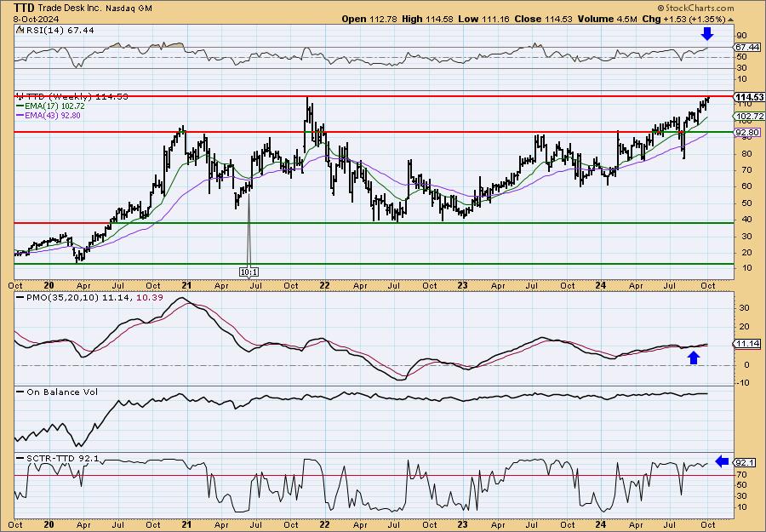Click the 10:1 stock split marker

pos(249,272)
